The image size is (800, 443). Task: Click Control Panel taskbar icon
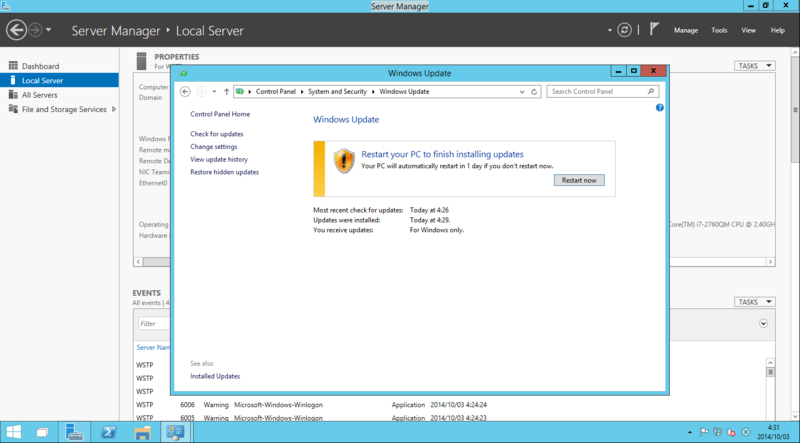click(x=176, y=433)
